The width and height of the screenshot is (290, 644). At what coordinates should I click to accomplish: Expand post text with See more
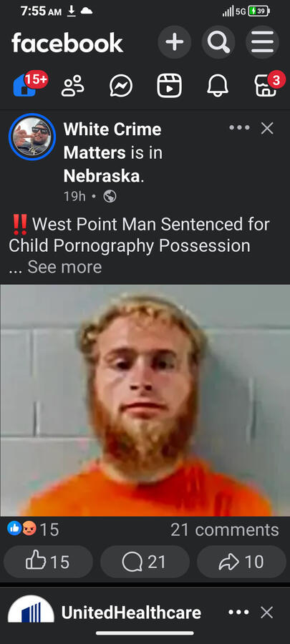click(64, 267)
